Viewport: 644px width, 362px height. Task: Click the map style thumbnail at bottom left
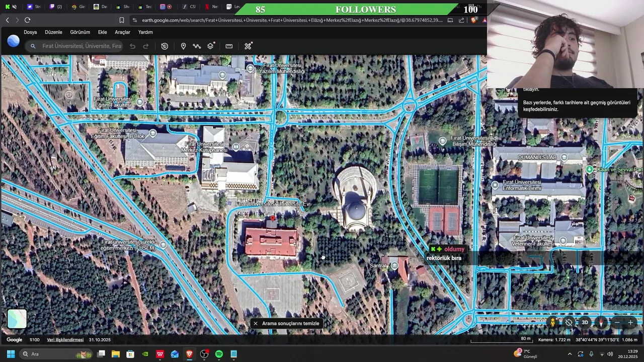[x=17, y=319]
